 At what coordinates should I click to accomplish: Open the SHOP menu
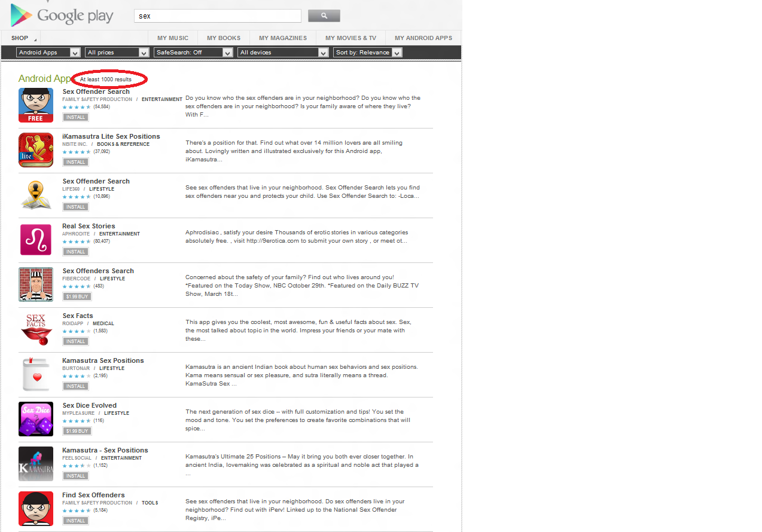pyautogui.click(x=23, y=38)
